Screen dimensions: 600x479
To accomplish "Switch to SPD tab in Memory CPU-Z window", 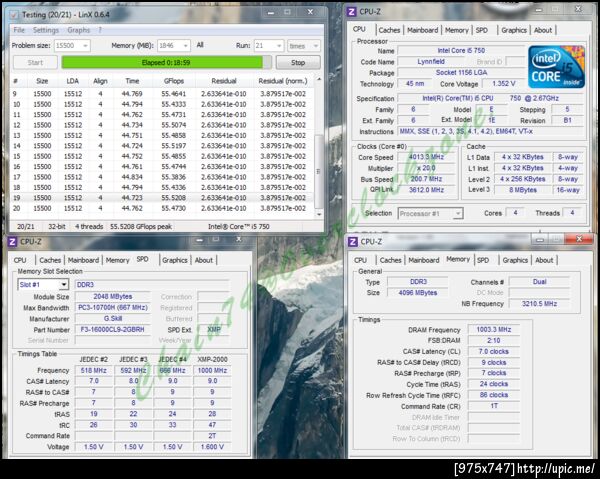I will pyautogui.click(x=483, y=260).
